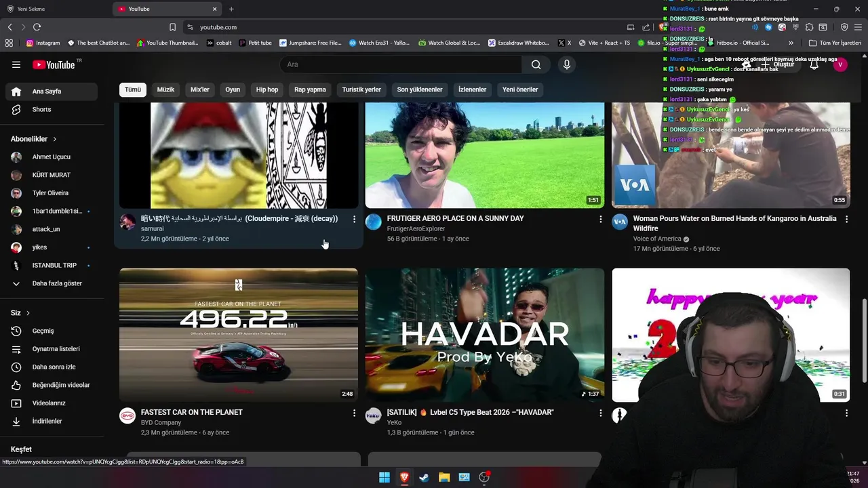Open Petit tube bookmark
The image size is (868, 488).
255,43
